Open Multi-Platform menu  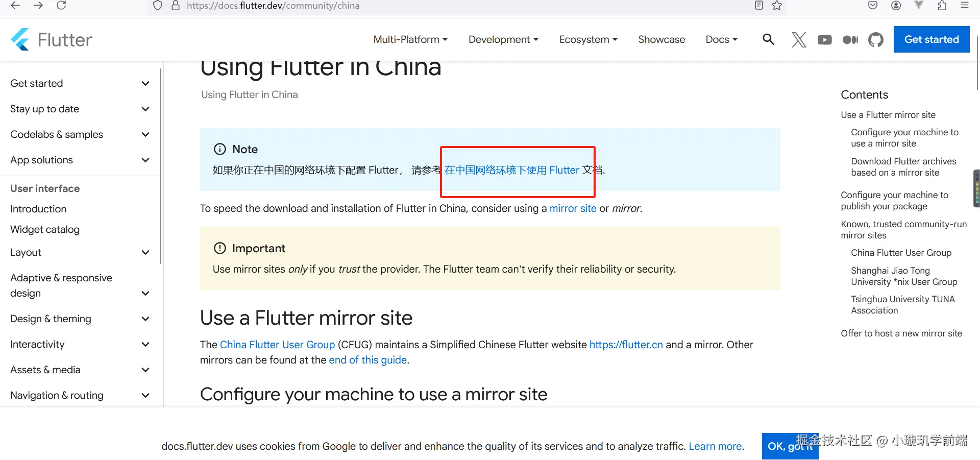(x=410, y=39)
